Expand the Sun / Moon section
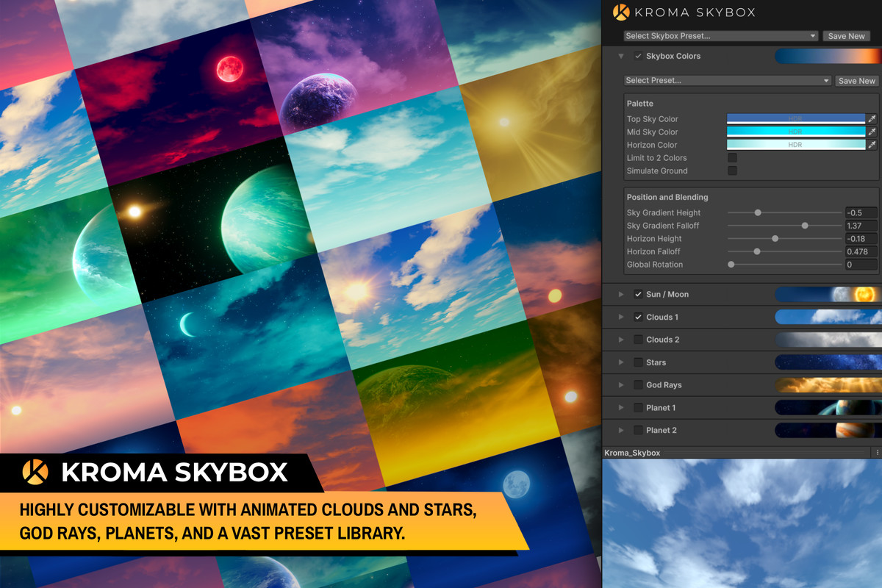 [621, 294]
